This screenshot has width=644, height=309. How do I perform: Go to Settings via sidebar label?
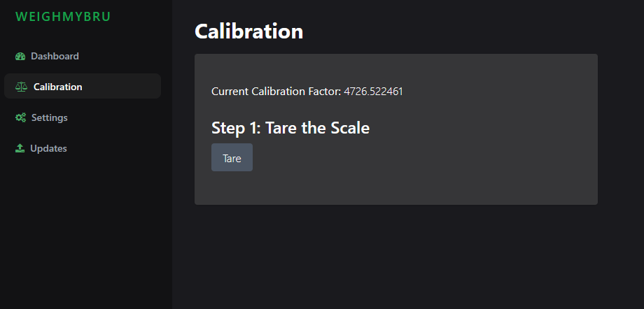click(49, 117)
